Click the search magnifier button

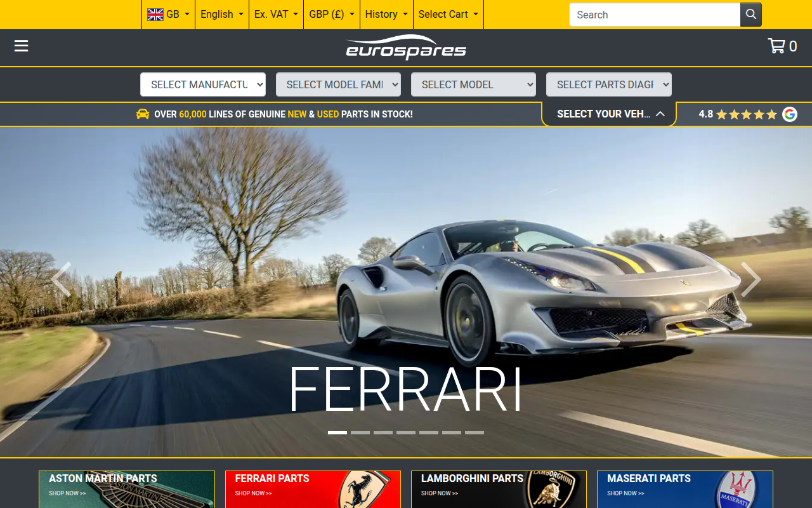tap(751, 15)
